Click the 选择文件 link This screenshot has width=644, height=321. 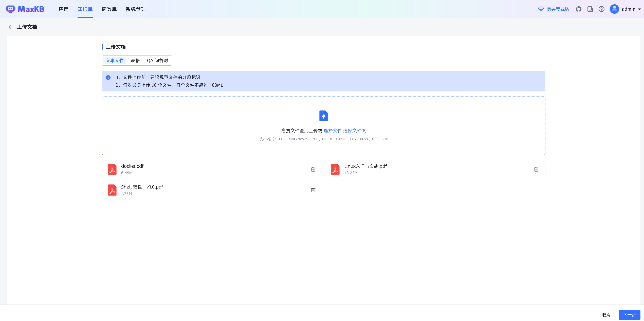(x=333, y=131)
